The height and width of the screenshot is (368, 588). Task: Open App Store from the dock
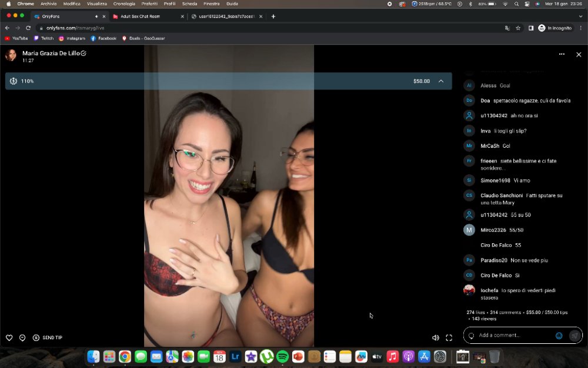424,356
